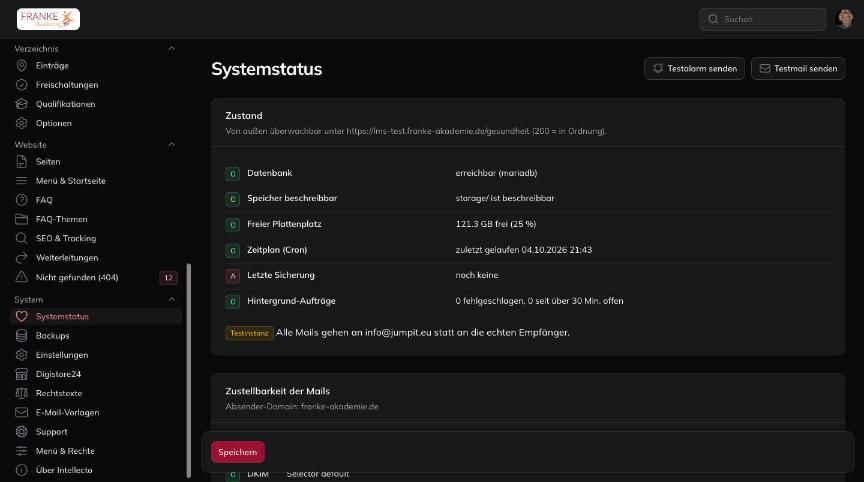Click the sidebar vertical scrollbar

(189, 370)
